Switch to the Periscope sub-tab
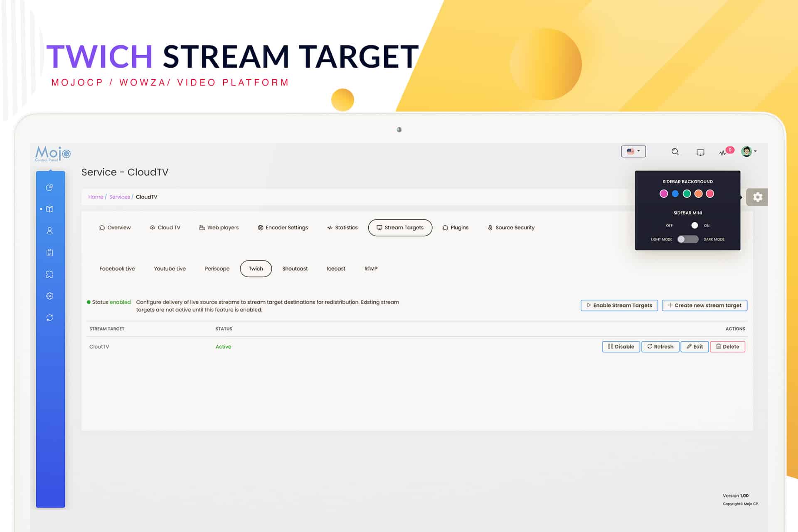The width and height of the screenshot is (798, 532). pos(217,268)
